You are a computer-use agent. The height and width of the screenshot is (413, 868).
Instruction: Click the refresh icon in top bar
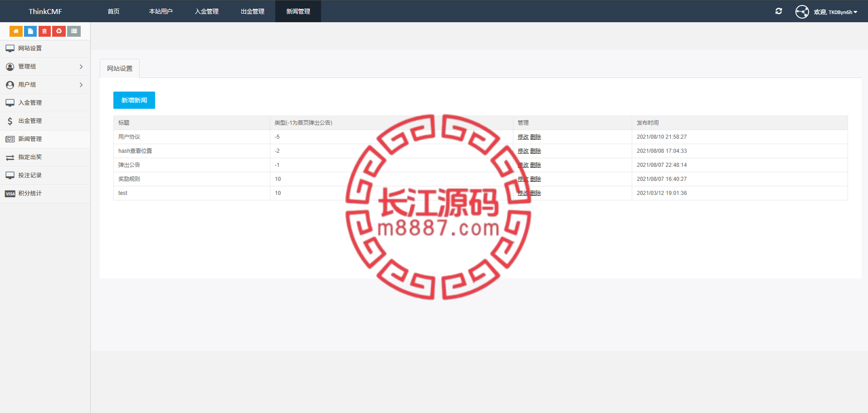779,11
